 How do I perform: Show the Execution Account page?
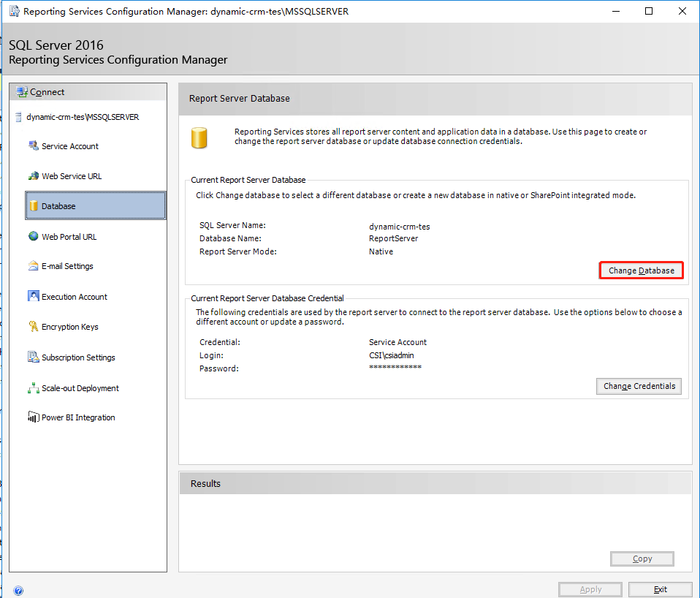point(75,297)
